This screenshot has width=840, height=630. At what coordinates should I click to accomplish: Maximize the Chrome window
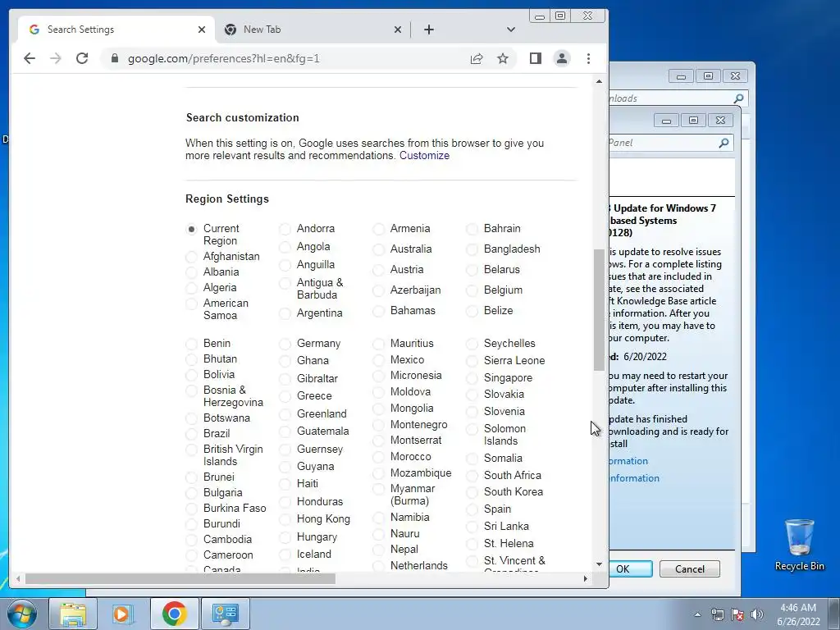pos(560,16)
